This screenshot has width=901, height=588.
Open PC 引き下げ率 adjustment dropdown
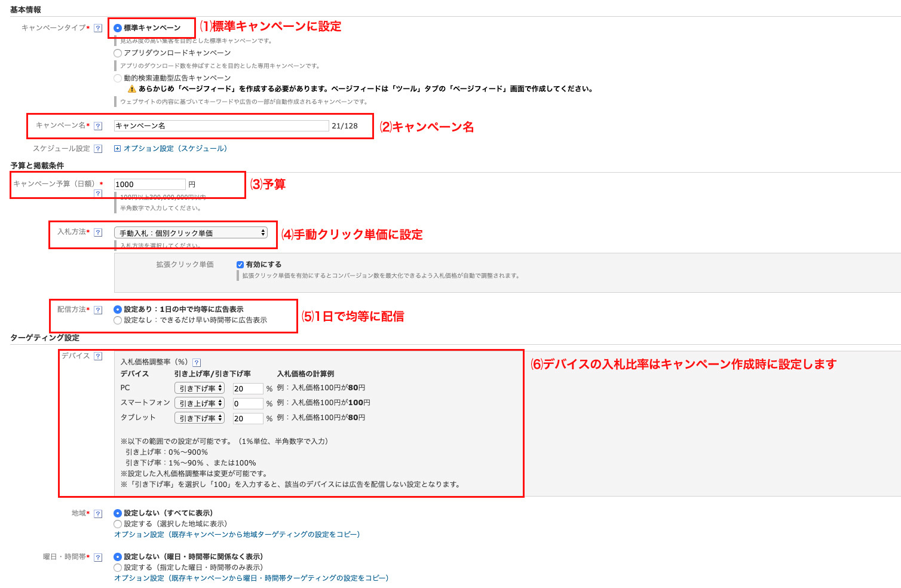tap(199, 388)
